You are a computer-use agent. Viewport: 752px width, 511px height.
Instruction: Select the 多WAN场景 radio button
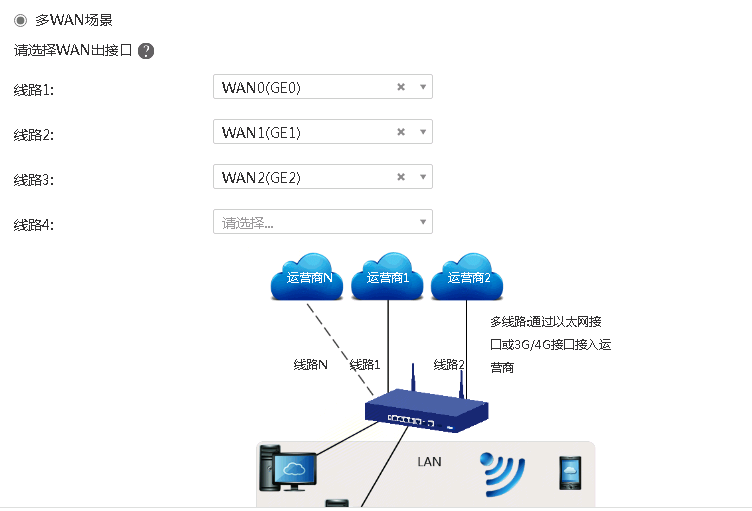[x=20, y=20]
